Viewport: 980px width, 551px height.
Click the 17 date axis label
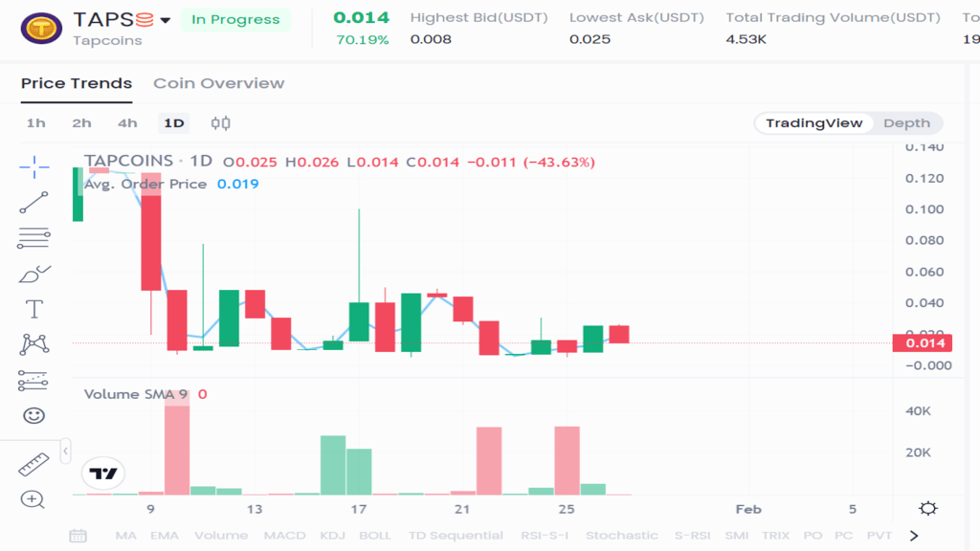tap(358, 509)
